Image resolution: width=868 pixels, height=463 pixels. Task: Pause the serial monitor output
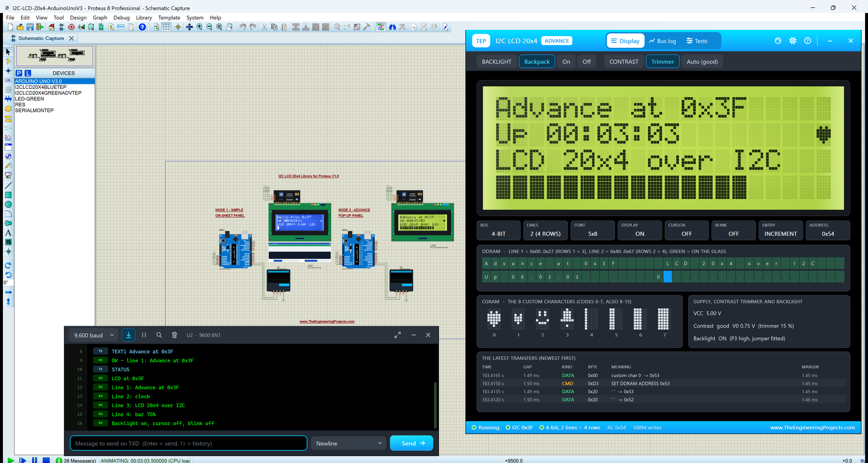tap(144, 335)
